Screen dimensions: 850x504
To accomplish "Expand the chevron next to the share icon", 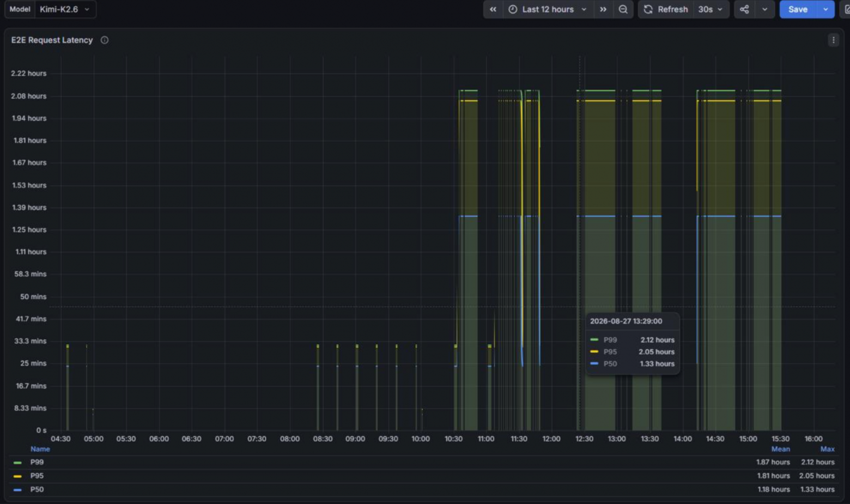I will (764, 9).
